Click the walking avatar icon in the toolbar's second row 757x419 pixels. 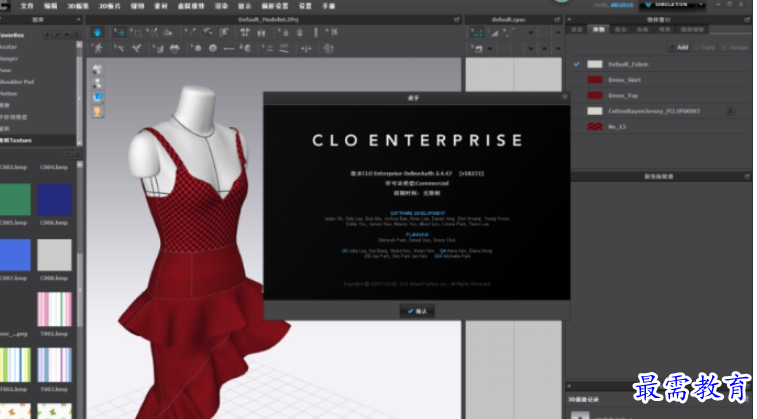tap(98, 48)
